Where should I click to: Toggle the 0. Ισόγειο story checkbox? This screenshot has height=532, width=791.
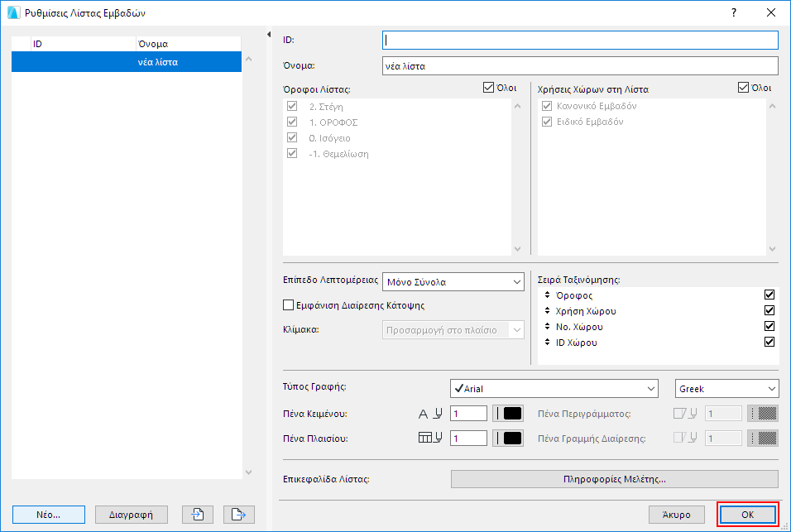(292, 137)
